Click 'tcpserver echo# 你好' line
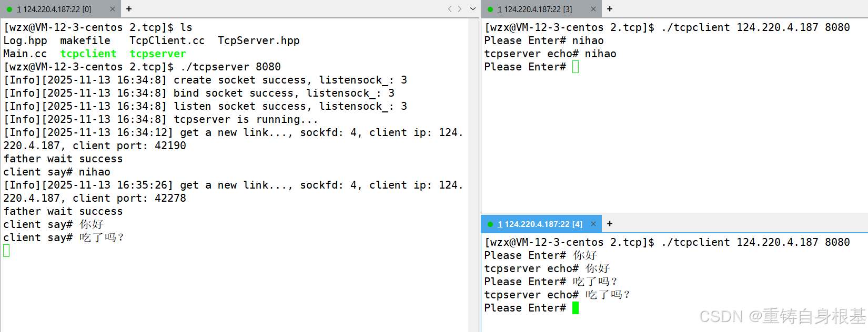 [x=547, y=268]
